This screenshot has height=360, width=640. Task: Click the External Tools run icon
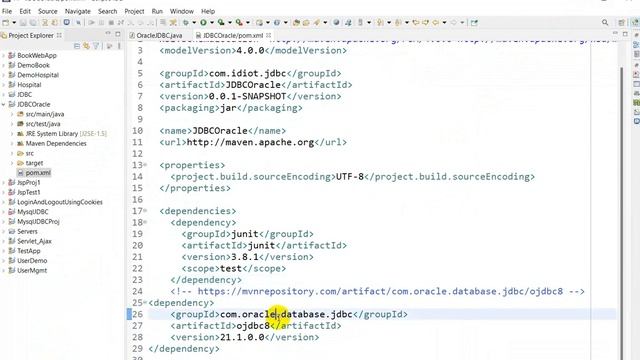click(x=239, y=23)
